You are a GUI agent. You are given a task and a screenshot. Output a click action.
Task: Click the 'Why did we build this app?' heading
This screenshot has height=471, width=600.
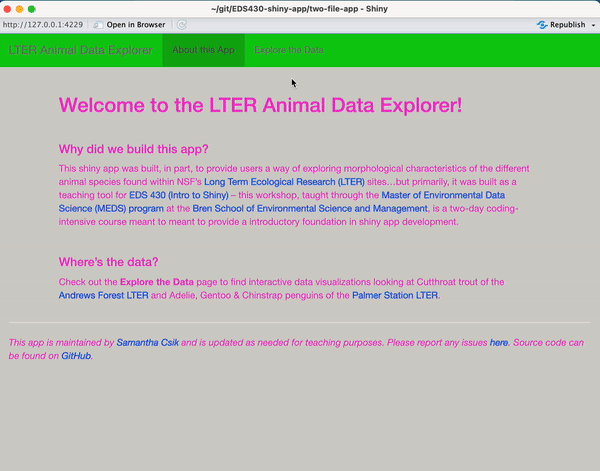(x=134, y=149)
